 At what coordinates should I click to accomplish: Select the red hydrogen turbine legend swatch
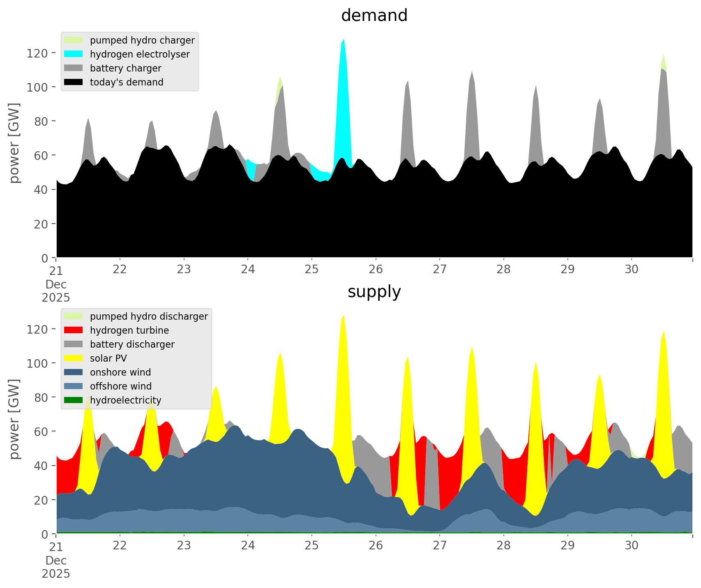[x=74, y=330]
